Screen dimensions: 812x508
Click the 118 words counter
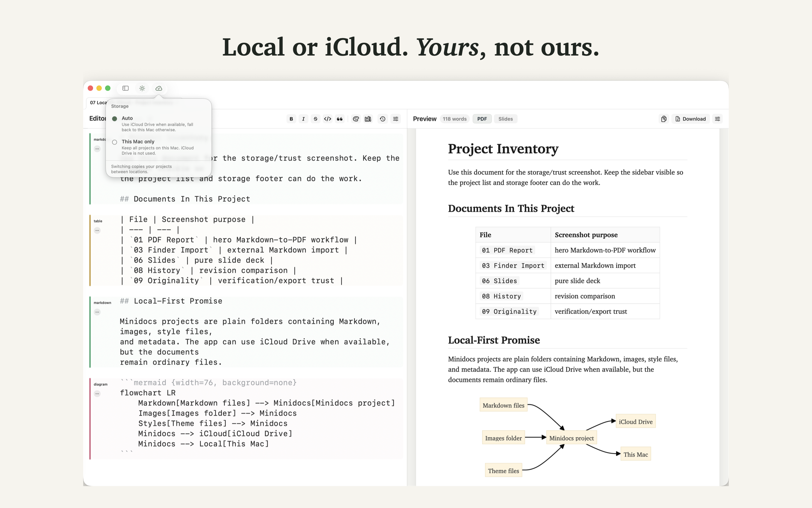coord(454,119)
